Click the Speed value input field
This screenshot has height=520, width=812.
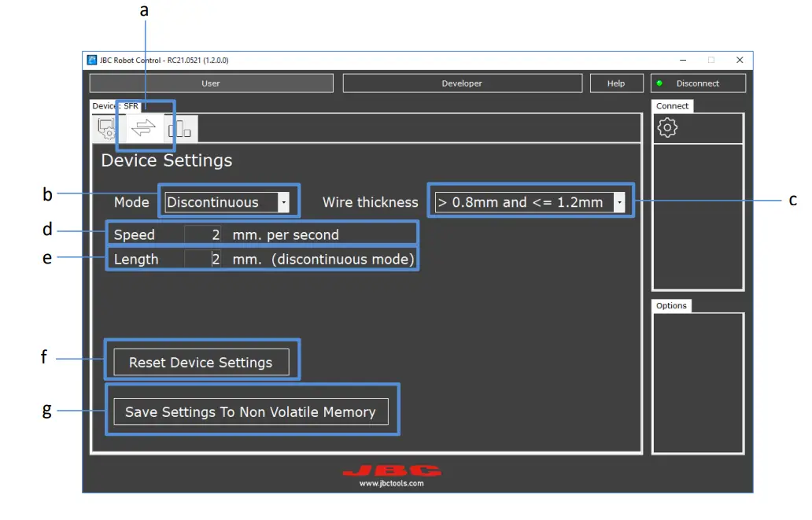pos(203,234)
